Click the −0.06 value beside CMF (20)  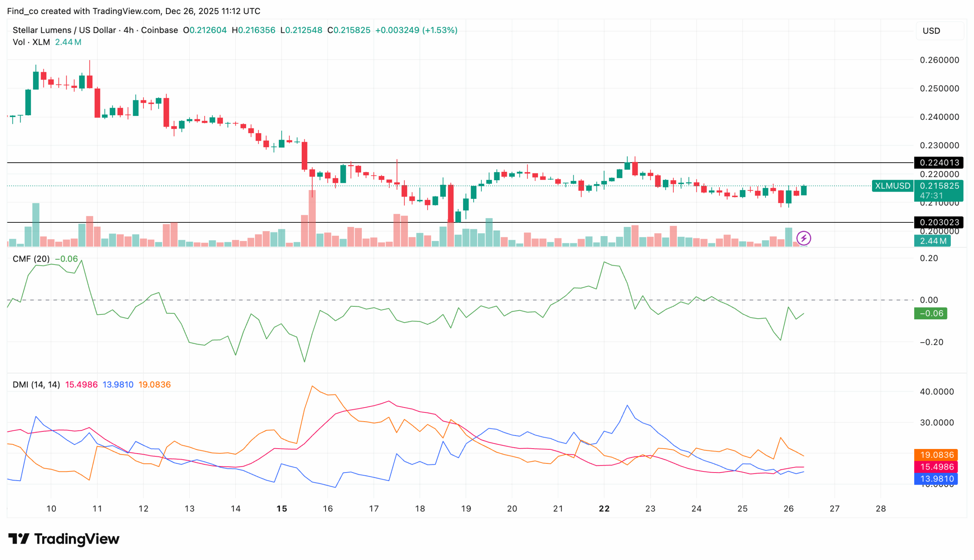pyautogui.click(x=66, y=259)
